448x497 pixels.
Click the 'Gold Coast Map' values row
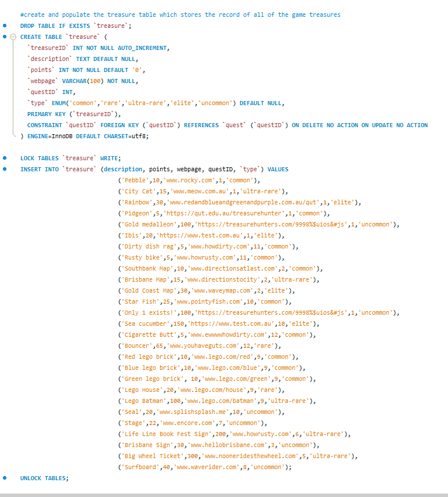pyautogui.click(x=207, y=291)
